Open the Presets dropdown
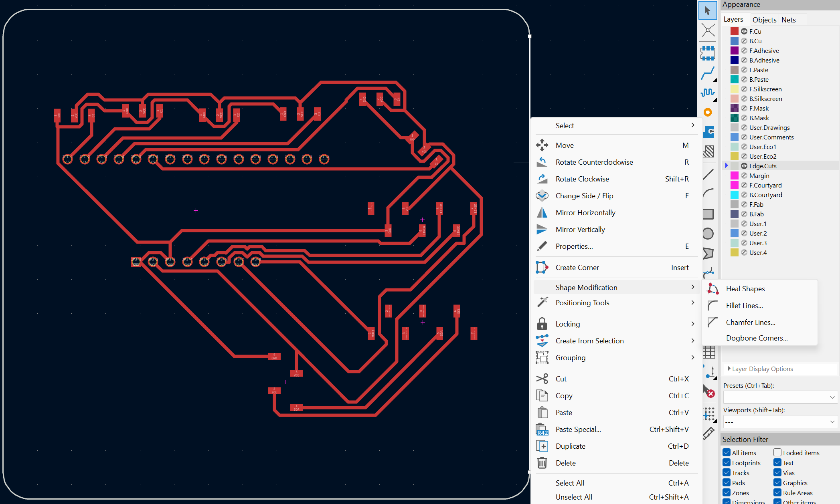The height and width of the screenshot is (504, 840). point(780,397)
